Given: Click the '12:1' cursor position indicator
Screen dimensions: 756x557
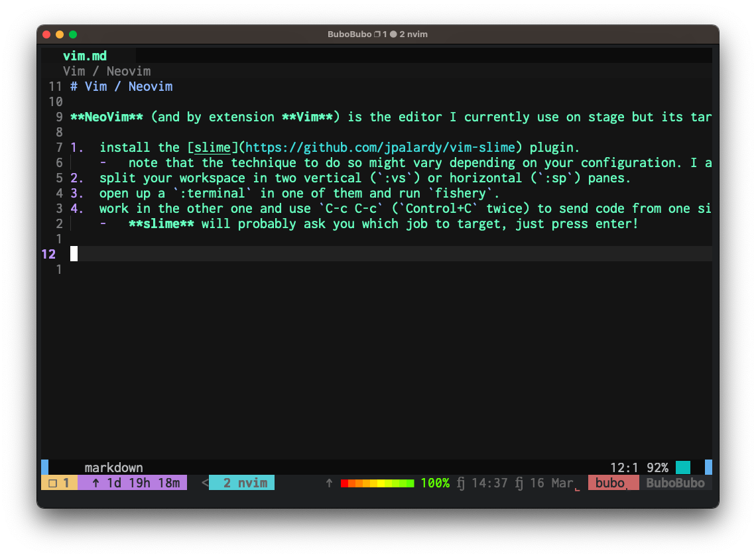Looking at the screenshot, I should (624, 467).
